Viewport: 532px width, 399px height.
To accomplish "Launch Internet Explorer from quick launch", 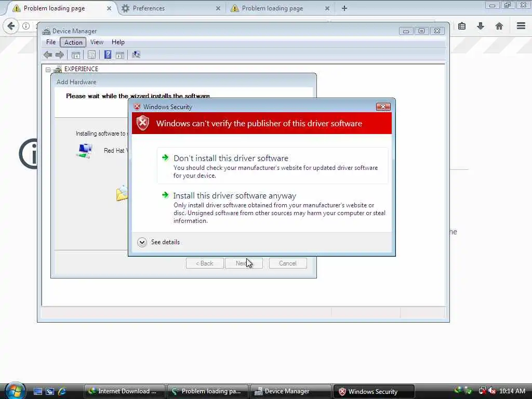I will pos(62,391).
